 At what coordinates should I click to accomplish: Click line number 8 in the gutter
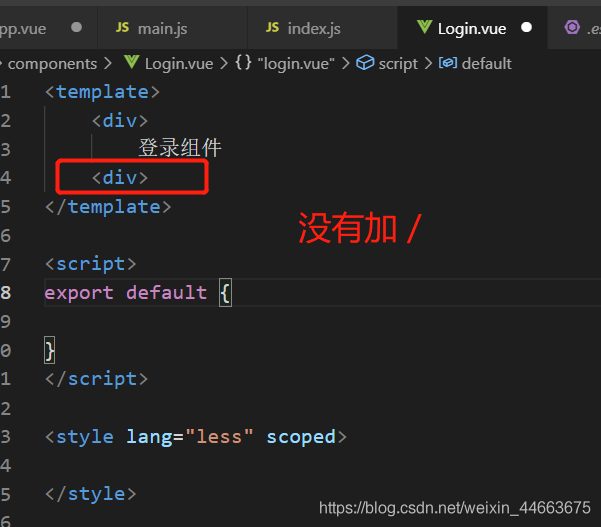[x=5, y=293]
